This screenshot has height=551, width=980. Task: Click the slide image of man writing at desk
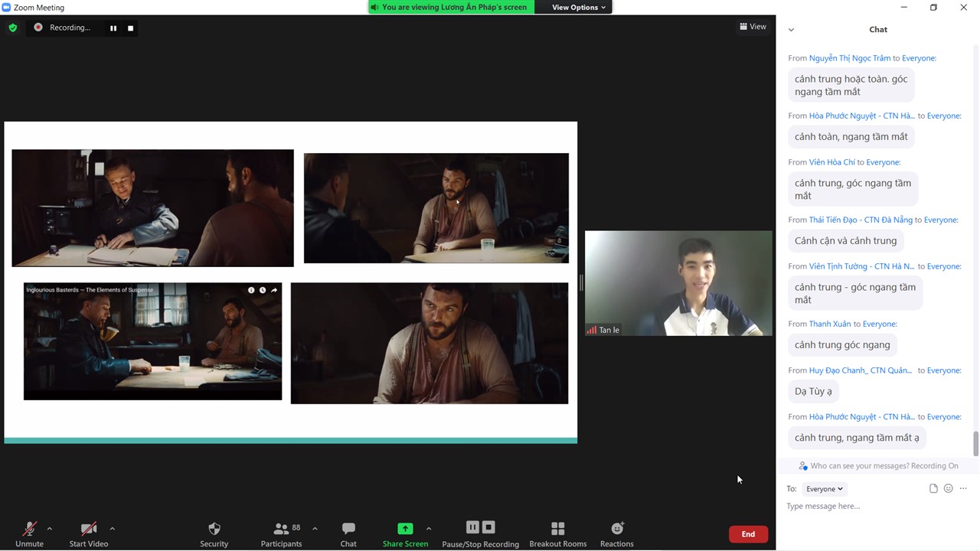[152, 208]
